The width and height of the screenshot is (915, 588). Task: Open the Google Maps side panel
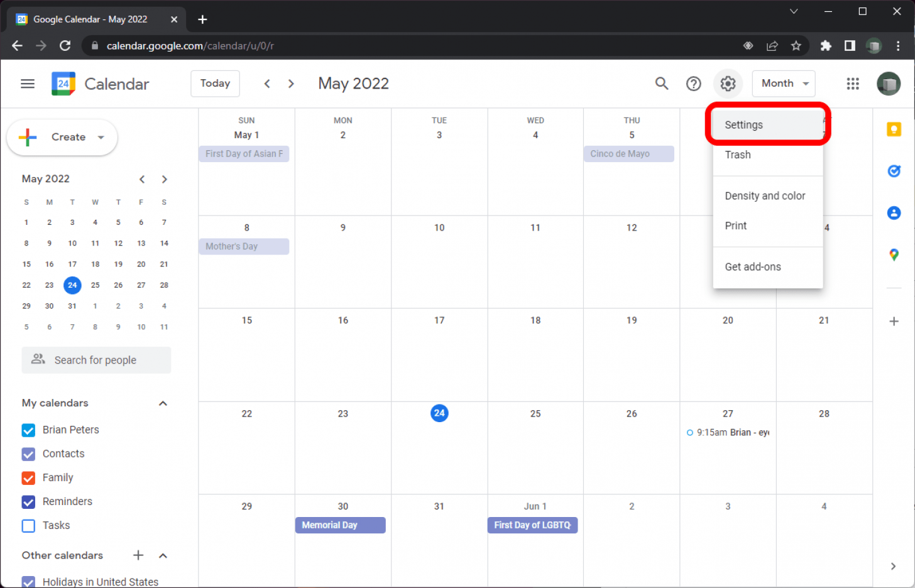[x=894, y=255]
